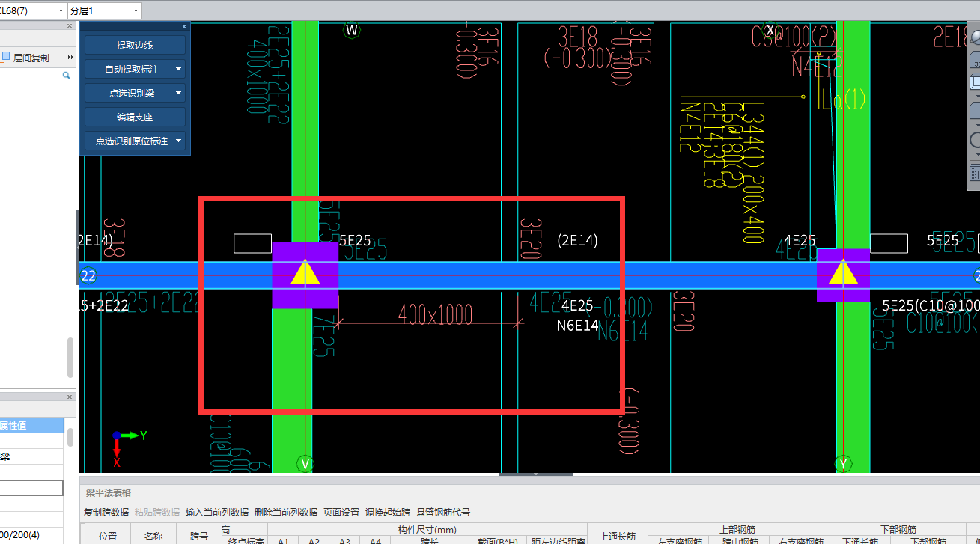Click the axis 22 circle marker
Viewport: 980px width, 544px height.
(x=88, y=275)
